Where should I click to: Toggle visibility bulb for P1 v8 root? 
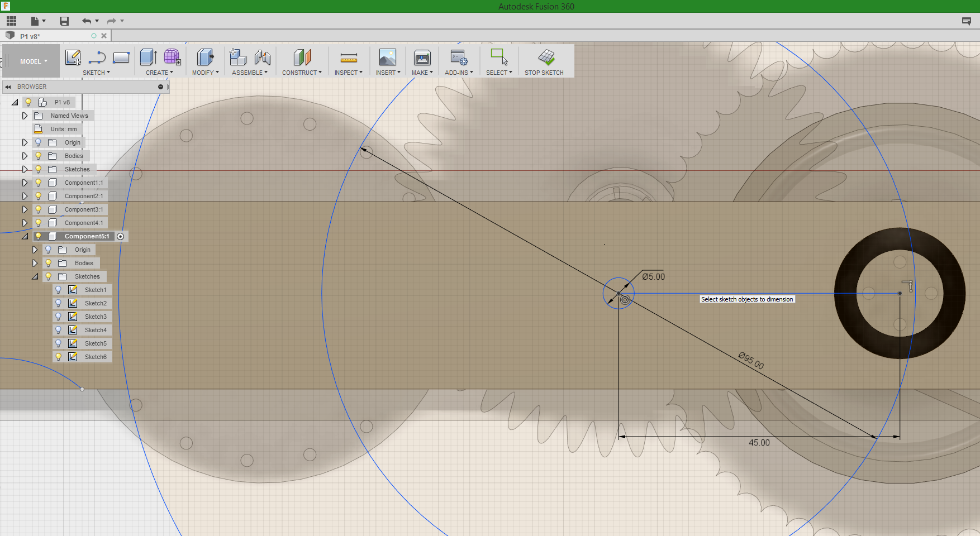pos(28,102)
